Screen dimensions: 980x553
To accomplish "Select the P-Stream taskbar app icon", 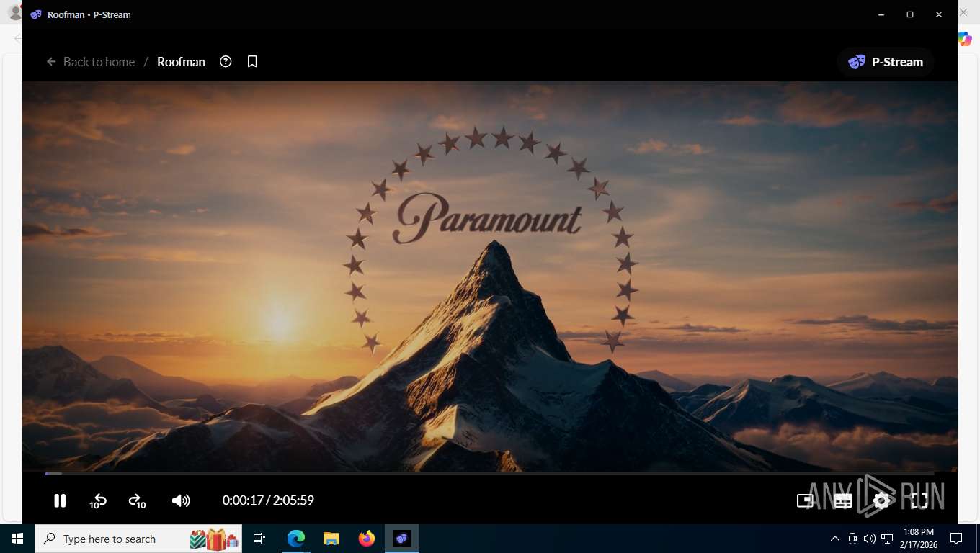I will coord(402,539).
